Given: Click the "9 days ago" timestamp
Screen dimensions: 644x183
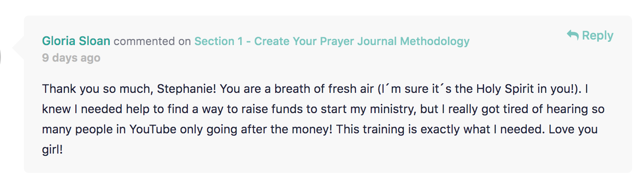Looking at the screenshot, I should point(71,58).
